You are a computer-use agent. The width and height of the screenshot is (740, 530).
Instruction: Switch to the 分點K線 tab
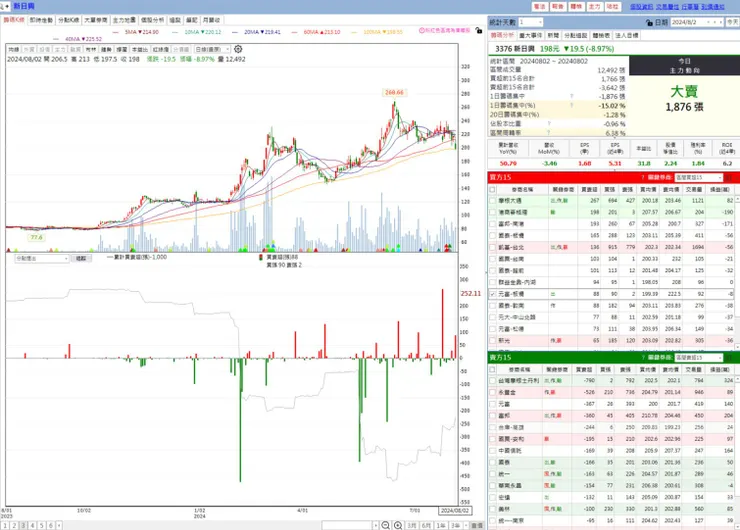[x=68, y=20]
